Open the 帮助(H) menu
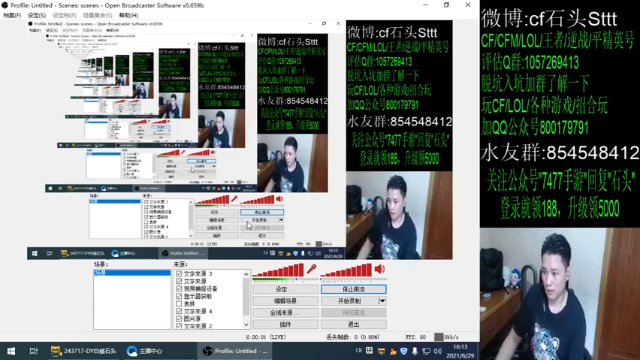640x360 pixels. (129, 15)
